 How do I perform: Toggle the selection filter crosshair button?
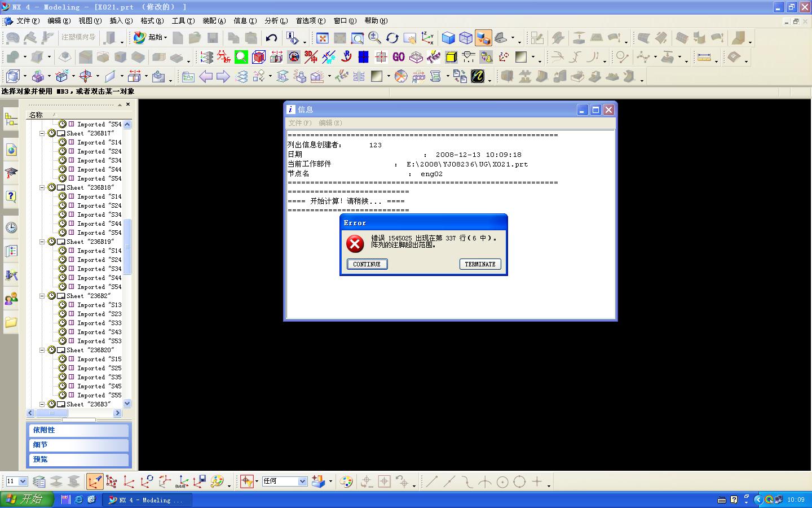246,481
